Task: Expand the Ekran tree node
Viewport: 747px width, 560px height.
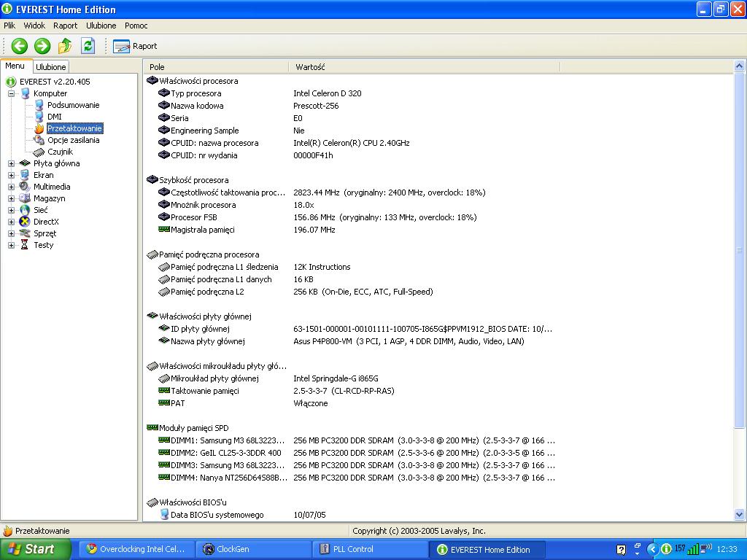Action: click(12, 175)
